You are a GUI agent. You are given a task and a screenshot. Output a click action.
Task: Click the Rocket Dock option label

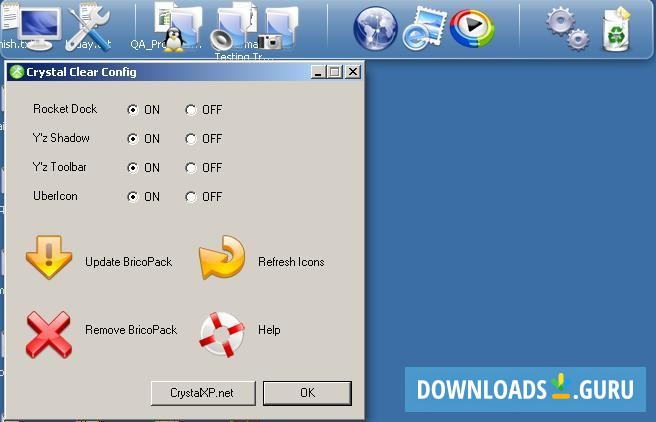(65, 109)
